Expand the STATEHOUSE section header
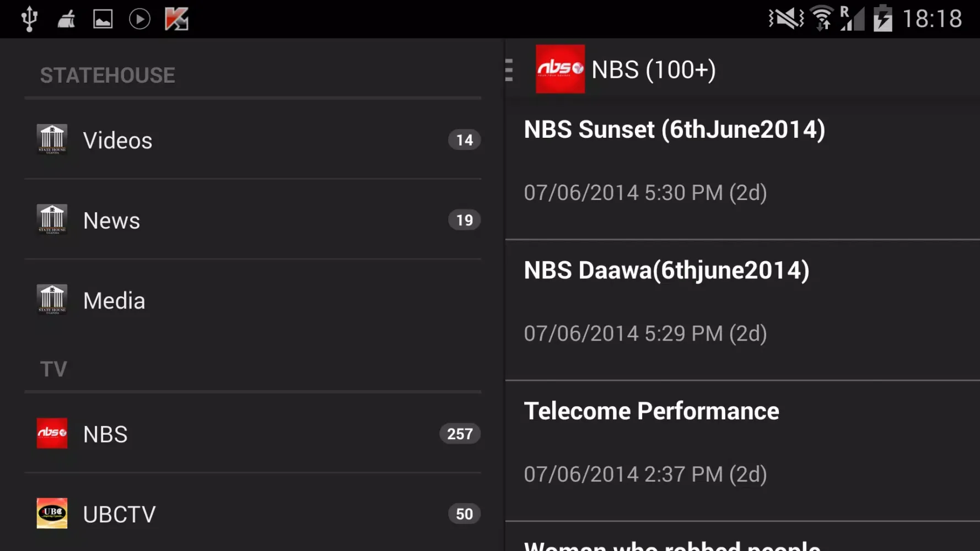 (x=107, y=75)
